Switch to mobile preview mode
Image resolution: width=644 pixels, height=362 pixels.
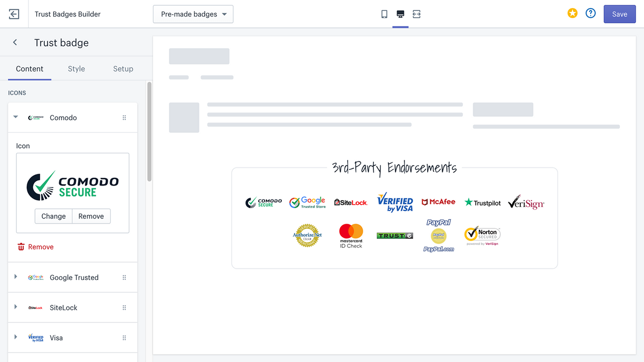[x=384, y=14]
